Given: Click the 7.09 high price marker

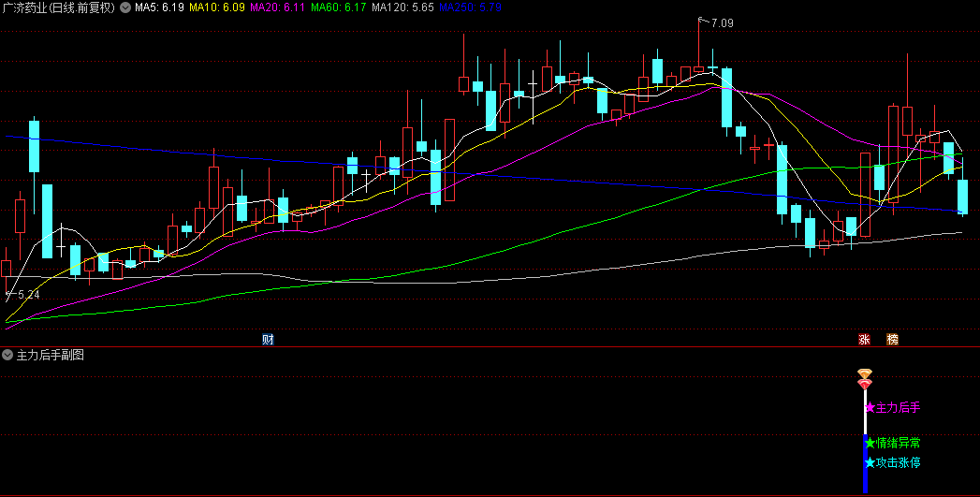Looking at the screenshot, I should click(x=722, y=23).
